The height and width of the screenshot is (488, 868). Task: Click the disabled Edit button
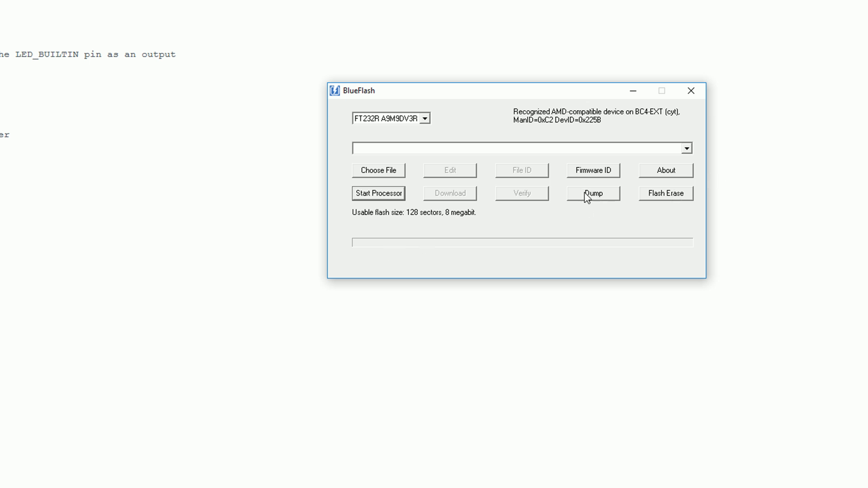(x=450, y=170)
